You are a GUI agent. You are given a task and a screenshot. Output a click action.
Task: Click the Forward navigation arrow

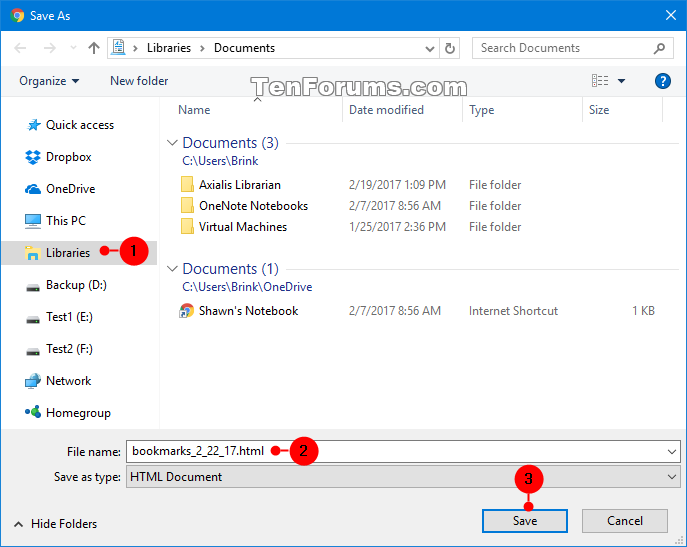50,48
